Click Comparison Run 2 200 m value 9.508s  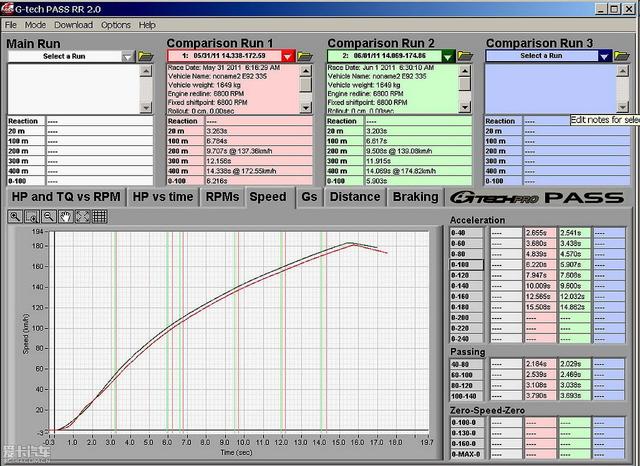[x=418, y=151]
